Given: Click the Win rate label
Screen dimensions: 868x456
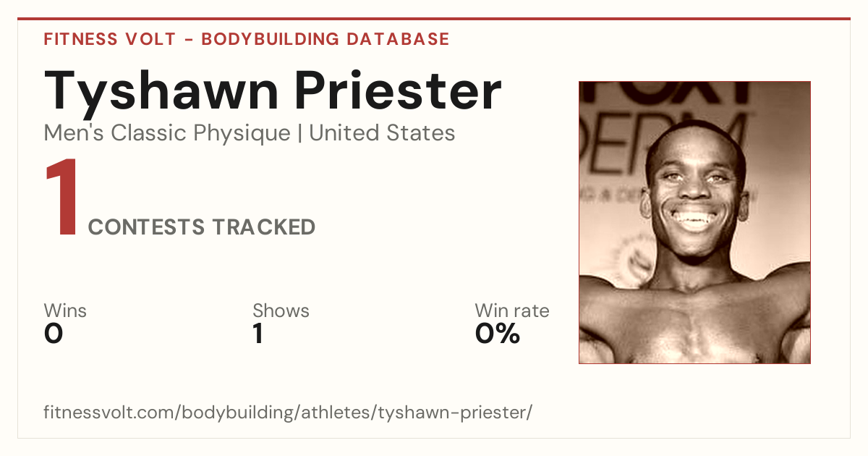Looking at the screenshot, I should pos(512,311).
